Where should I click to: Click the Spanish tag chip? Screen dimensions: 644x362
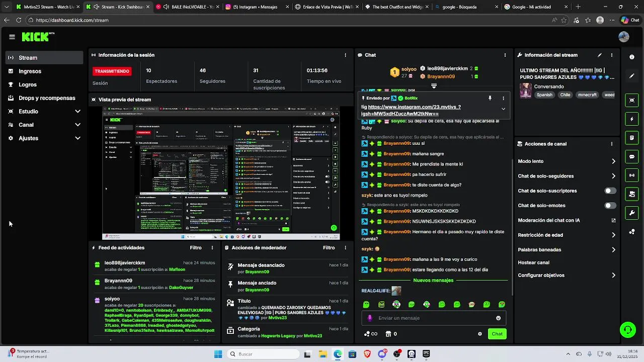tap(544, 95)
